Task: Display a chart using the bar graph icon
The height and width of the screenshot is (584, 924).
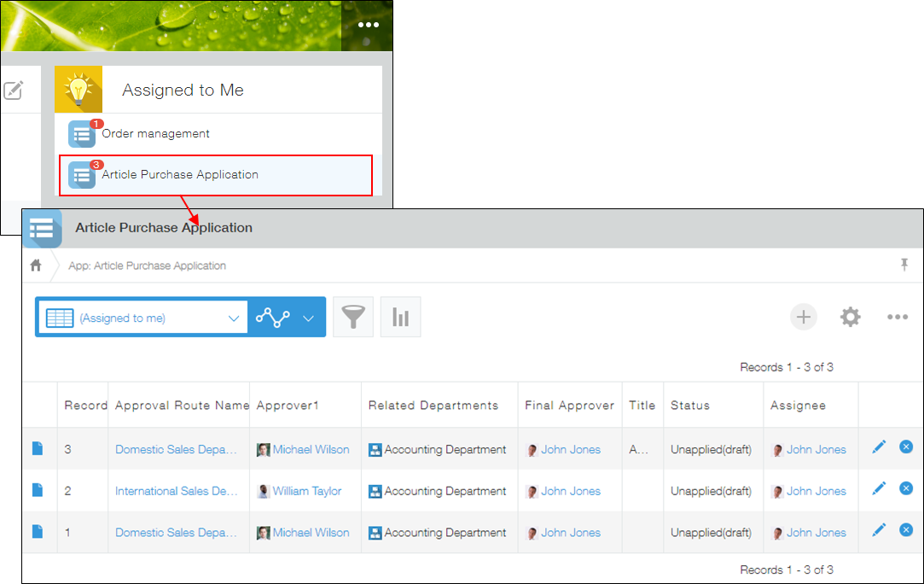Action: click(400, 316)
